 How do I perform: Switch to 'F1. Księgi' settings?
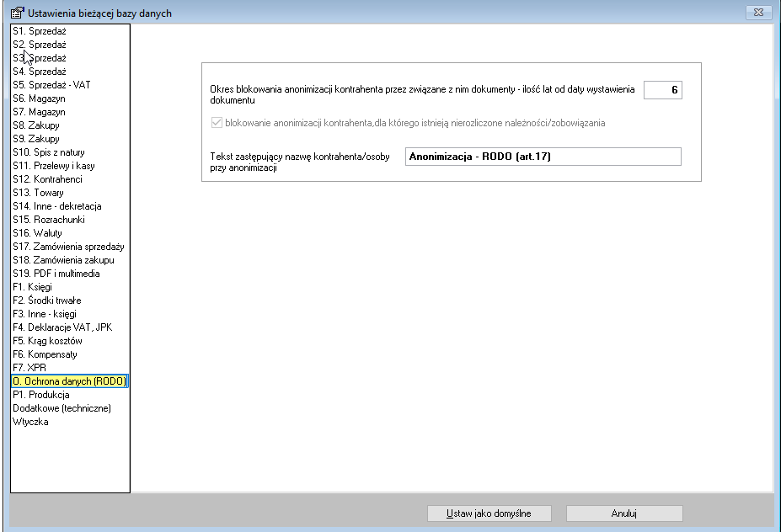coord(32,287)
